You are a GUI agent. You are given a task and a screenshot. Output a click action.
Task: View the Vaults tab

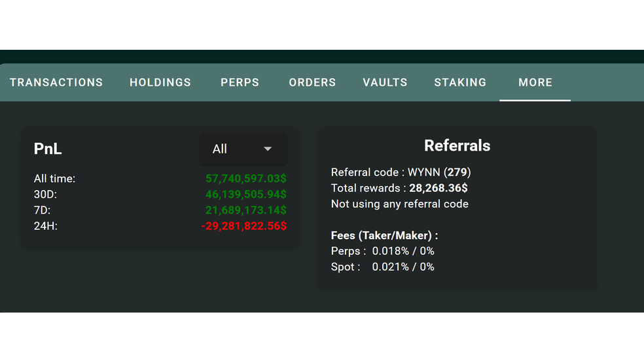coord(385,83)
